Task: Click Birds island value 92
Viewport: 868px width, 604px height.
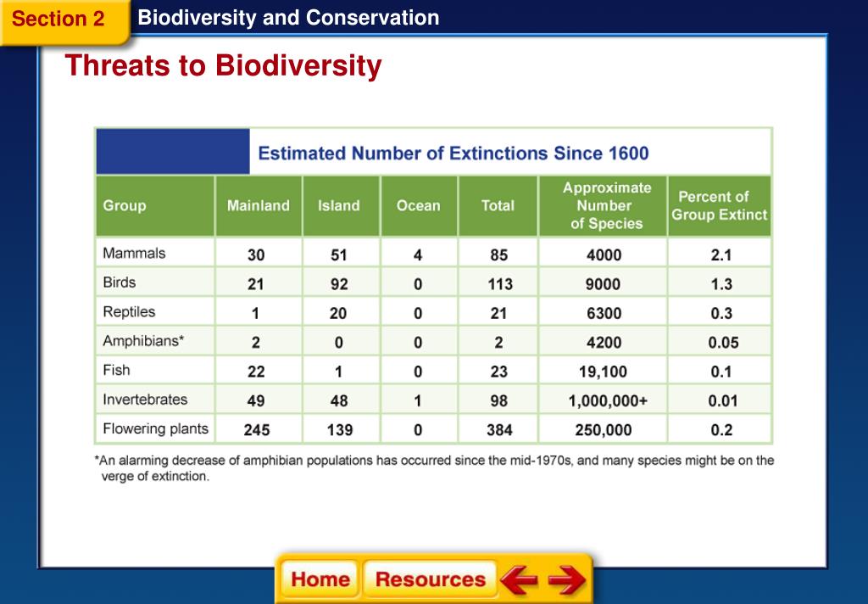Action: click(x=339, y=284)
